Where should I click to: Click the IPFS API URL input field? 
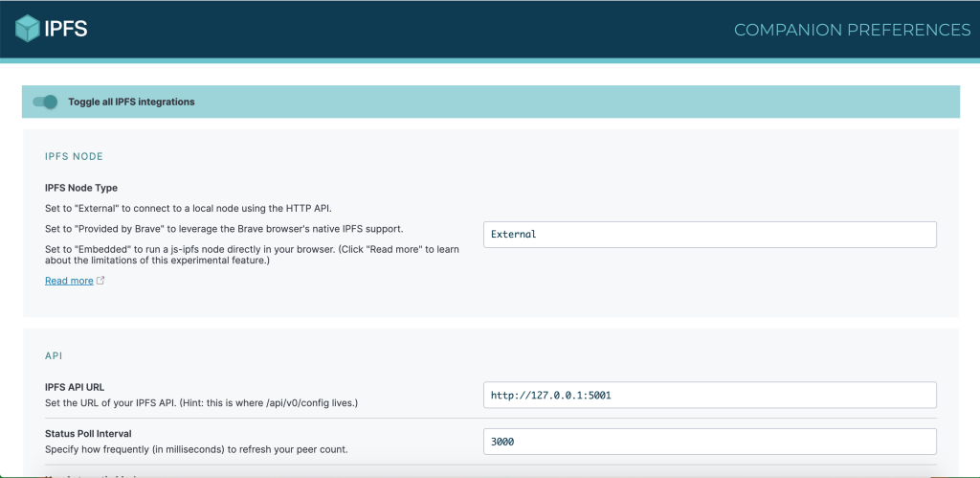pyautogui.click(x=709, y=395)
